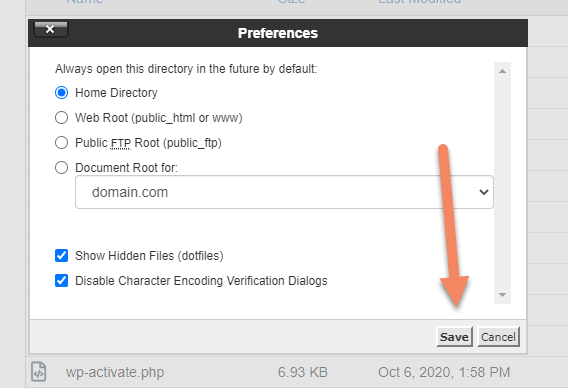
Task: Pick the Document Root for radio button
Action: [62, 168]
